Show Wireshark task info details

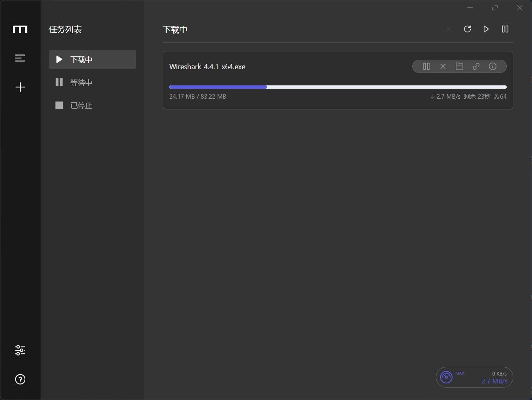tap(493, 66)
